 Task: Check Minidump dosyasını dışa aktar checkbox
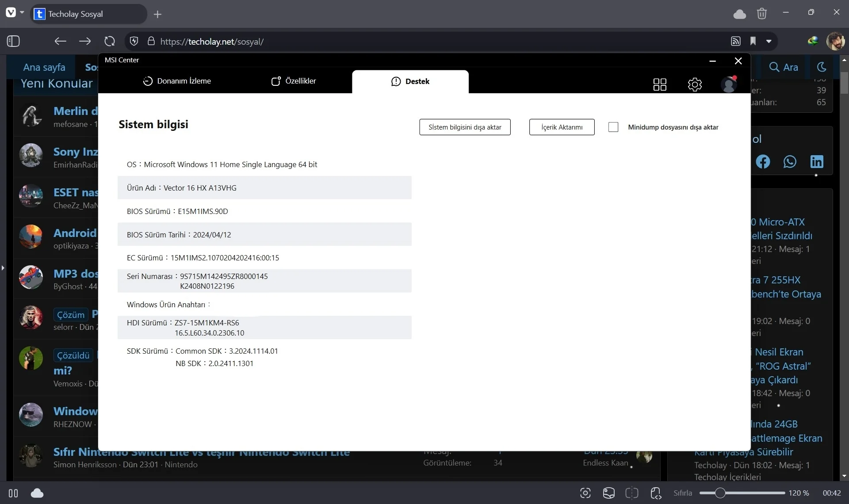tap(613, 127)
